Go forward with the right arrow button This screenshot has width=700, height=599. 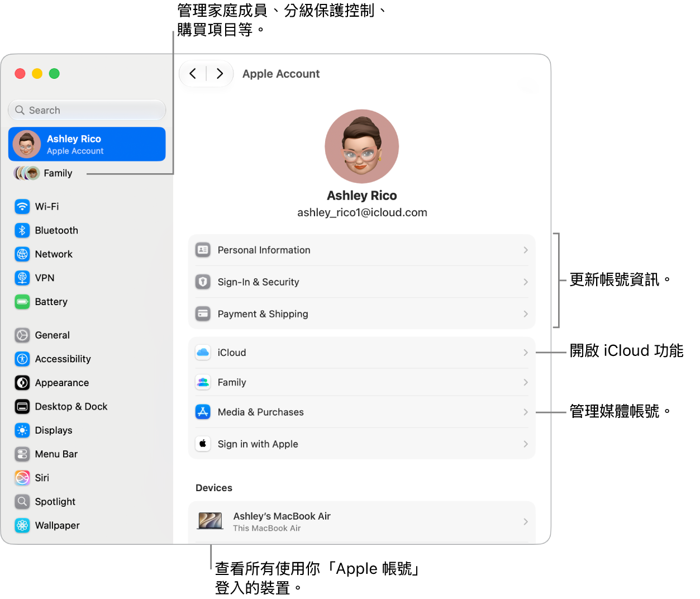pyautogui.click(x=220, y=74)
